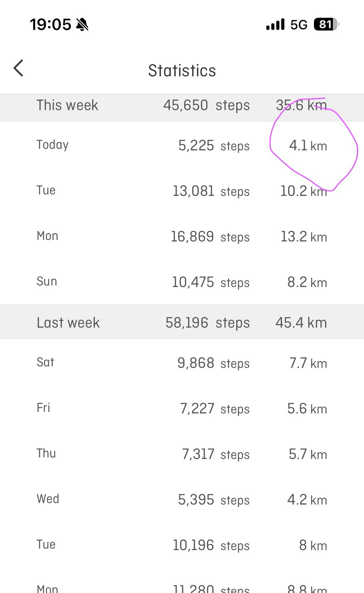Tap the Statistics page title

[x=182, y=71]
